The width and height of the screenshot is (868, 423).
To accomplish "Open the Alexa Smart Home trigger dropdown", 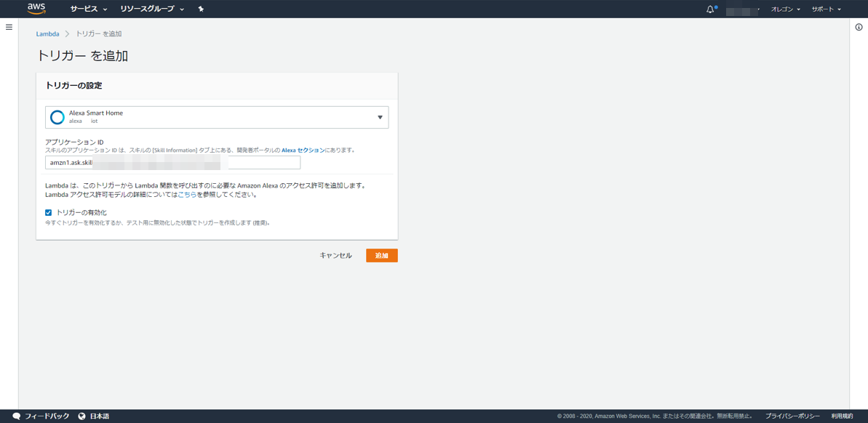I will click(217, 117).
